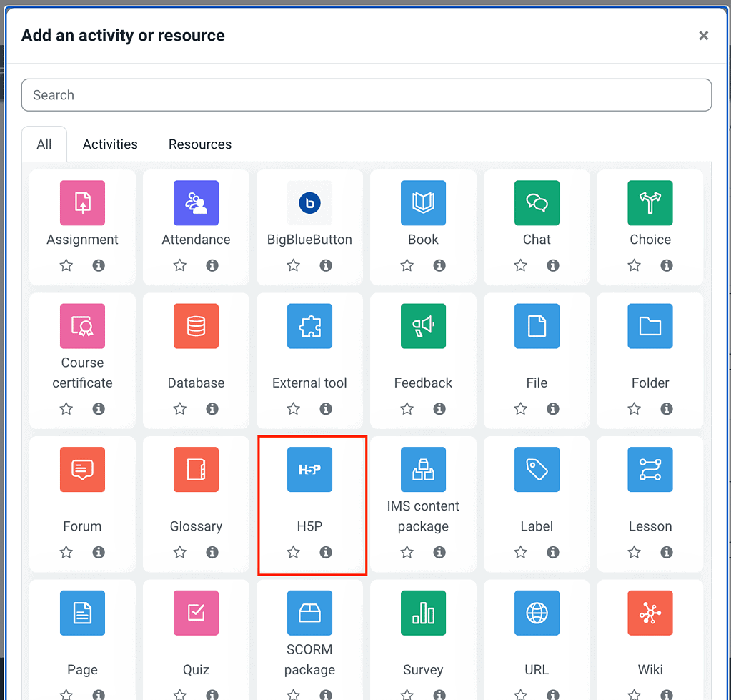Open the IMS content package info
Screen dimensions: 731x700
pos(439,552)
